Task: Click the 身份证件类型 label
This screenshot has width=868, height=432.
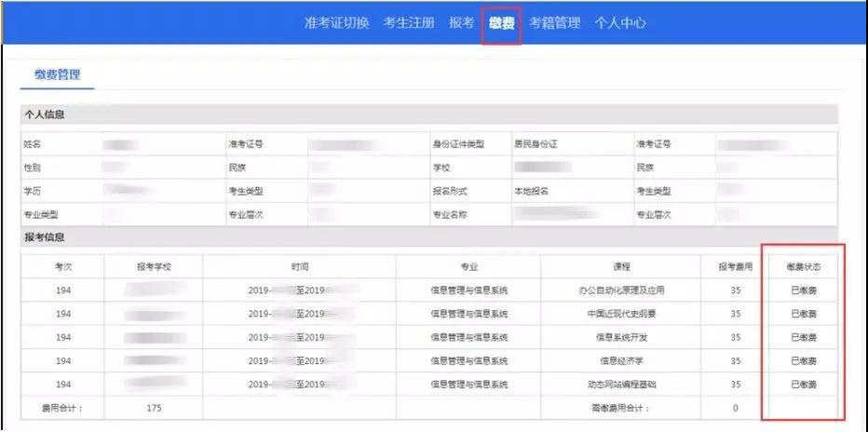Action: (x=458, y=144)
